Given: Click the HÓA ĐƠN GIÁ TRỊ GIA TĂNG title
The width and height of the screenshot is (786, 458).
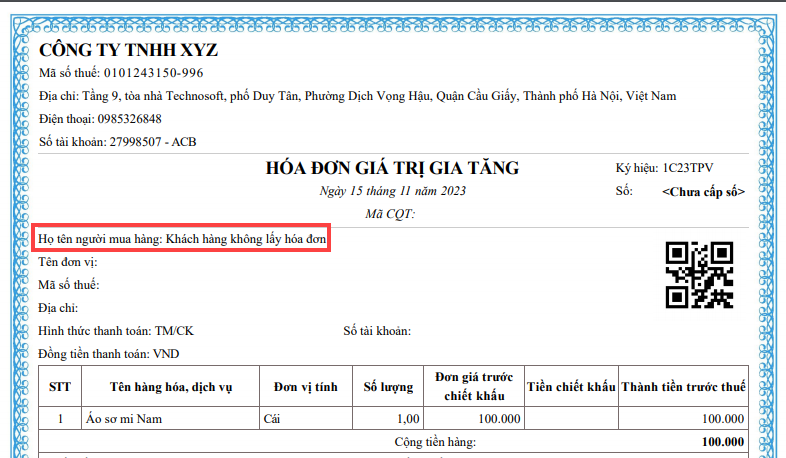Looking at the screenshot, I should [x=392, y=167].
